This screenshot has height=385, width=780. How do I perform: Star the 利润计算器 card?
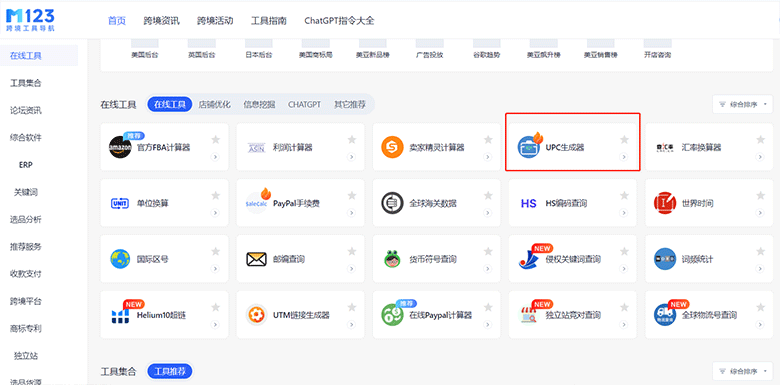(352, 140)
